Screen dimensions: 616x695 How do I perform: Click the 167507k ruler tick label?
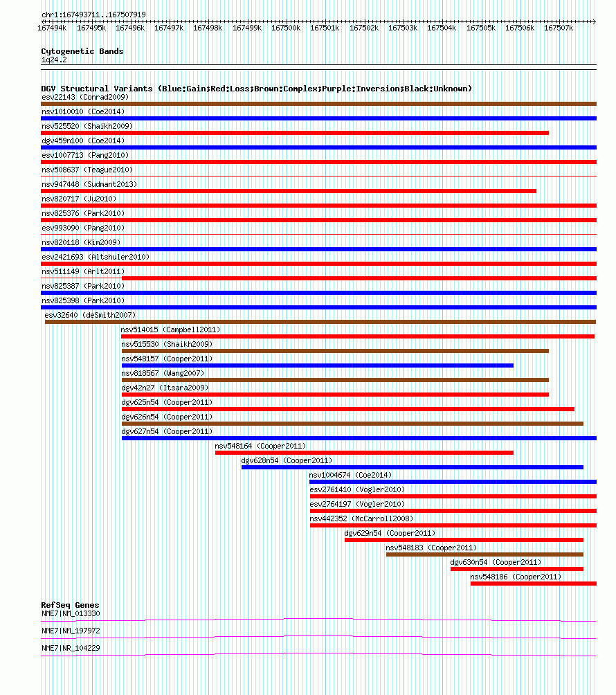559,28
